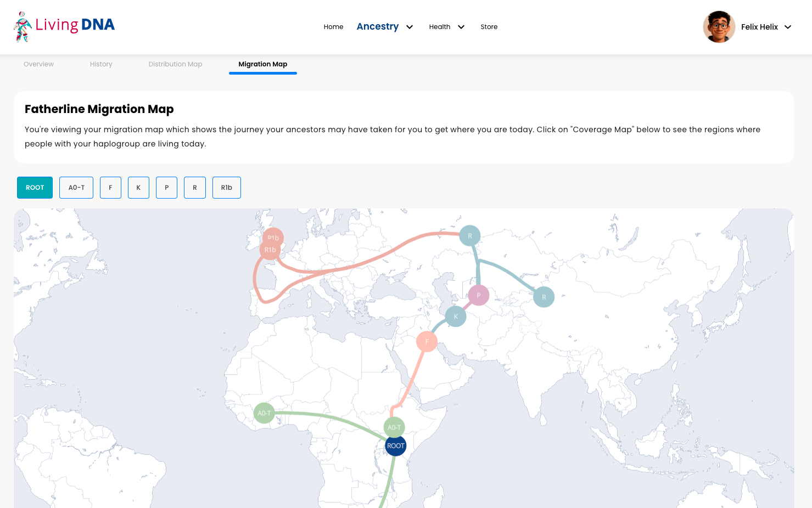The width and height of the screenshot is (812, 508).
Task: Switch to the Distribution Map tab
Action: 175,64
